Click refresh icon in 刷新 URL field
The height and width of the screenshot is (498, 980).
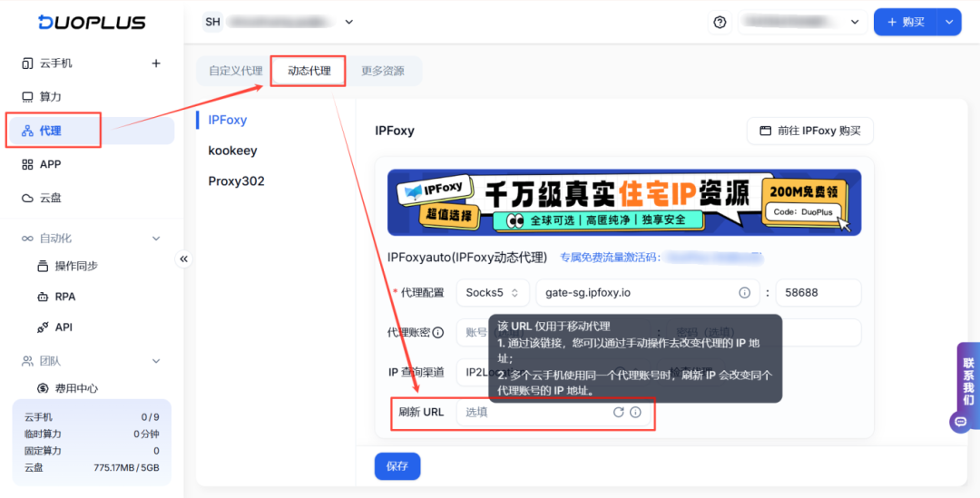(x=618, y=413)
